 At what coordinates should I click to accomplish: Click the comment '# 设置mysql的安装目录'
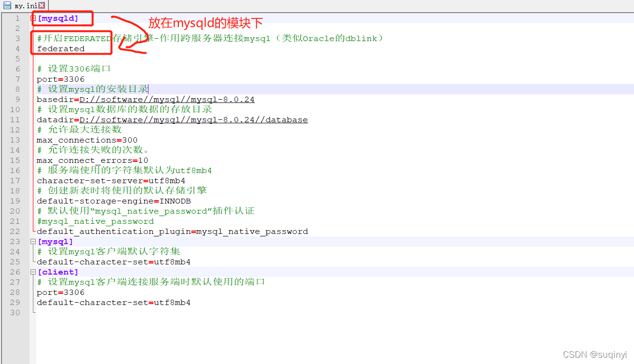[x=92, y=89]
